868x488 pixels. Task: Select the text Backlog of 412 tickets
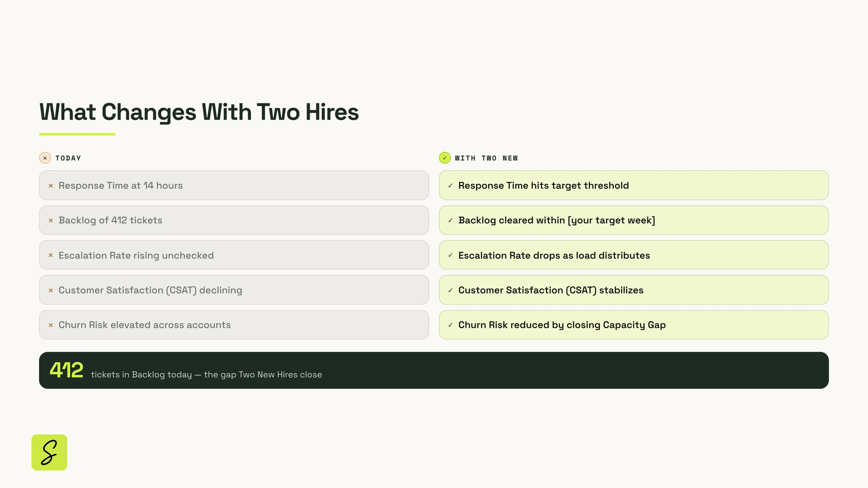[x=110, y=220]
